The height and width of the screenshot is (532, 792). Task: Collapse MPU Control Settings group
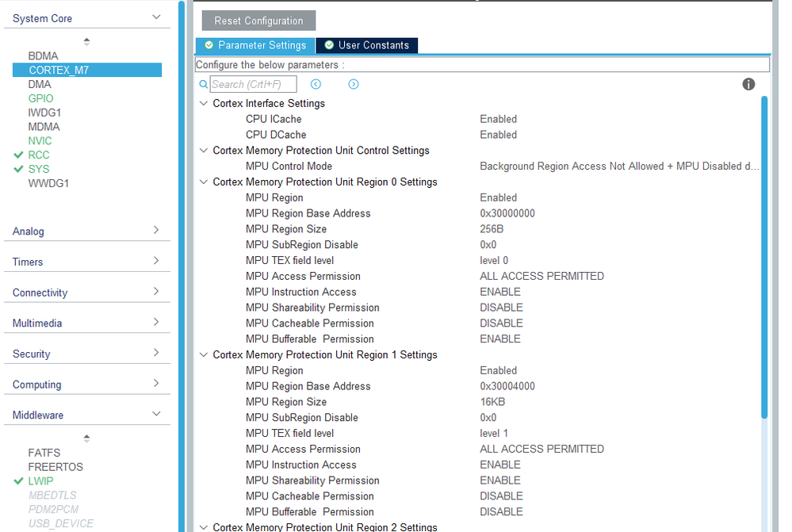[204, 150]
